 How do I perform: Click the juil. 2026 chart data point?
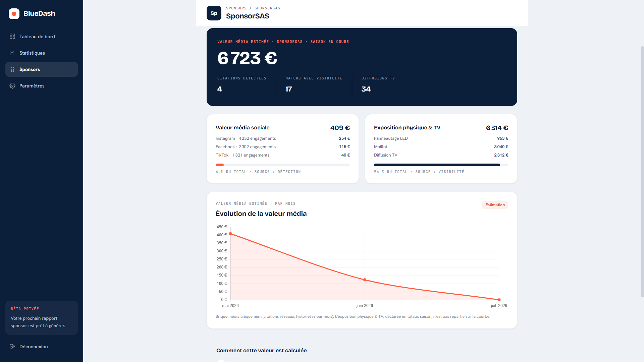pos(499,300)
